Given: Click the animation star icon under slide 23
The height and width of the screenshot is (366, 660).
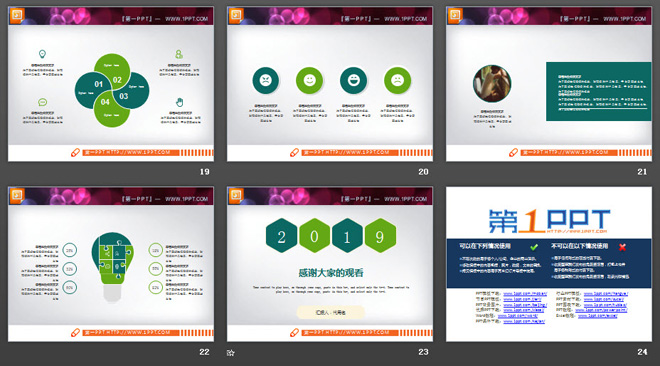Looking at the screenshot, I should 230,353.
